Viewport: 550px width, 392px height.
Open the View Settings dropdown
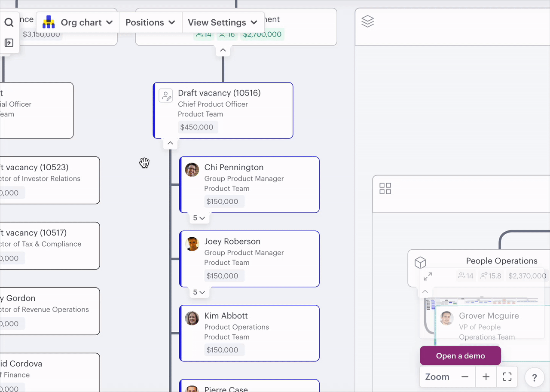[x=223, y=22]
